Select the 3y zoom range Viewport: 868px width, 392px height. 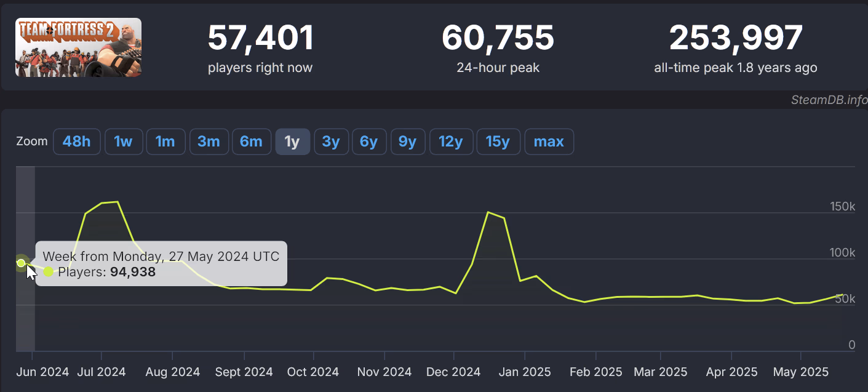[331, 142]
